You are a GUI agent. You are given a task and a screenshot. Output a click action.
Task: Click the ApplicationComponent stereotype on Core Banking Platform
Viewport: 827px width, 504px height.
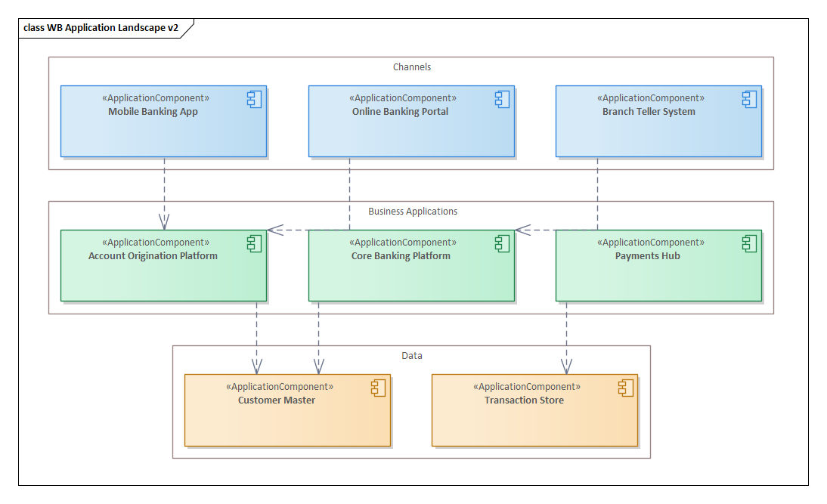click(403, 243)
